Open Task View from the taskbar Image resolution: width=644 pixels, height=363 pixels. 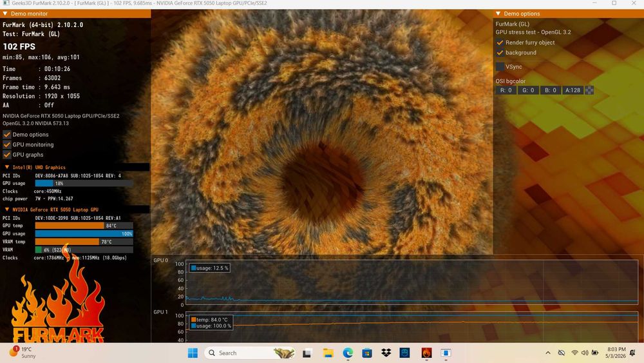coord(307,353)
